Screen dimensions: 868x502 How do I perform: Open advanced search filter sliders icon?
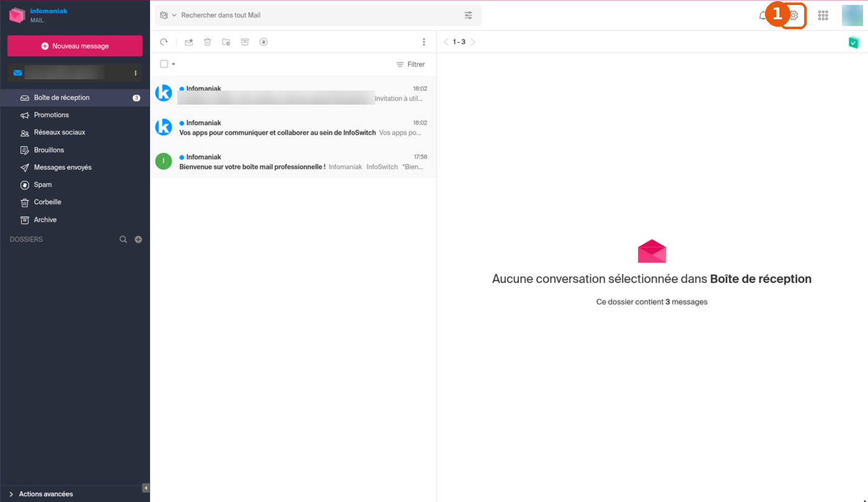click(468, 15)
